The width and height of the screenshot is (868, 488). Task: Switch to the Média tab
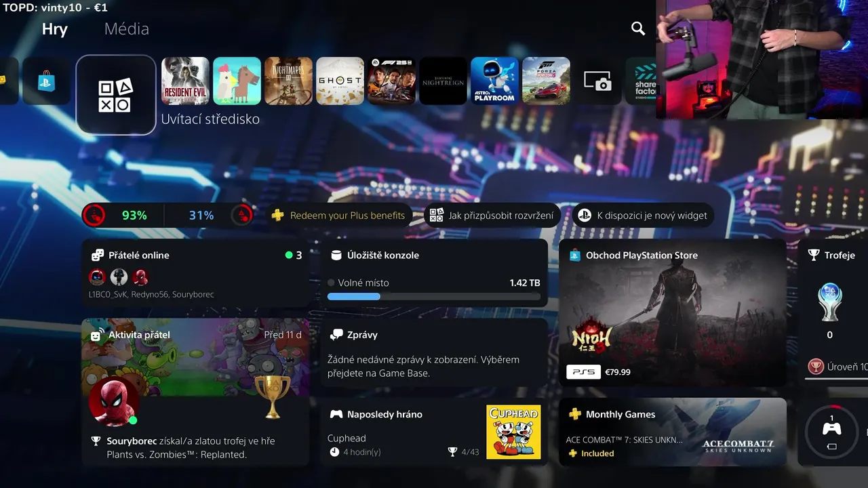(127, 29)
